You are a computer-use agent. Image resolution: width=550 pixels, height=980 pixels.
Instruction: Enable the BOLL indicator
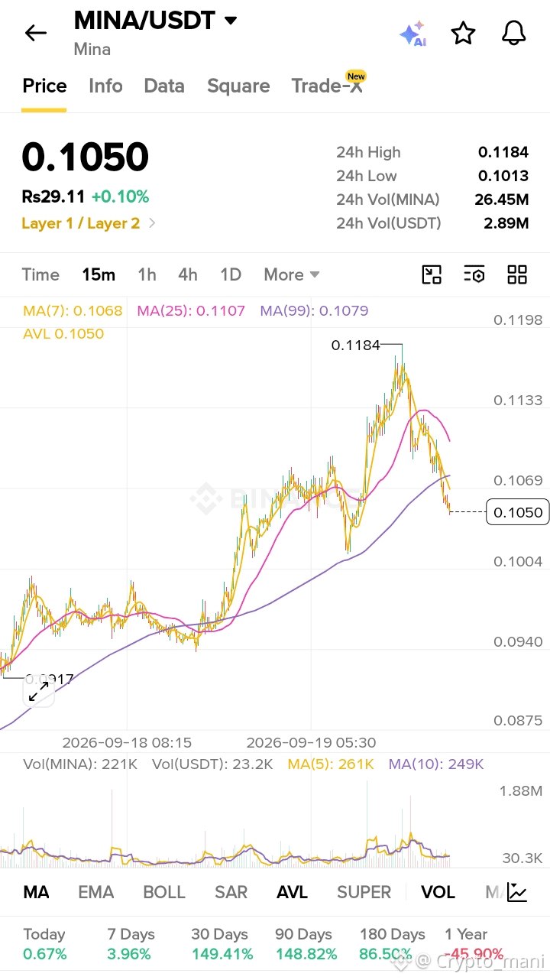pyautogui.click(x=164, y=892)
